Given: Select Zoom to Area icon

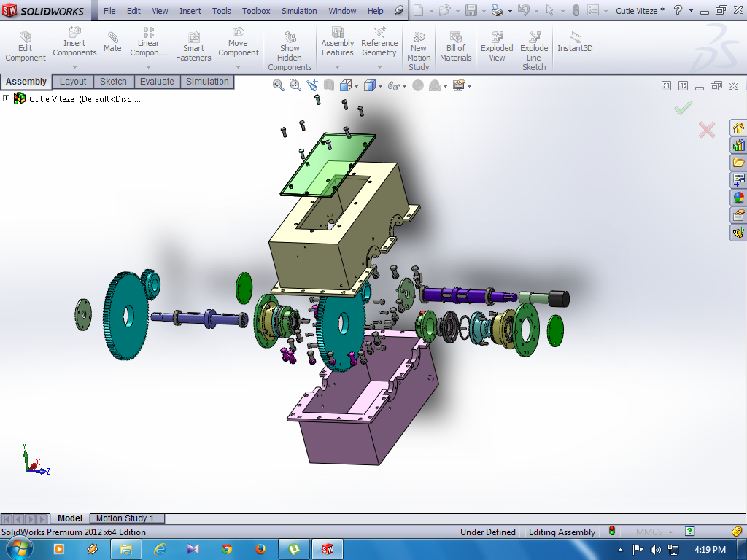Looking at the screenshot, I should 295,86.
